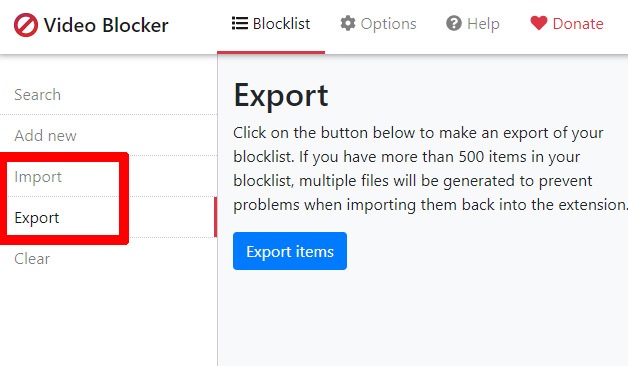Click the red Donate heart icon

(538, 23)
